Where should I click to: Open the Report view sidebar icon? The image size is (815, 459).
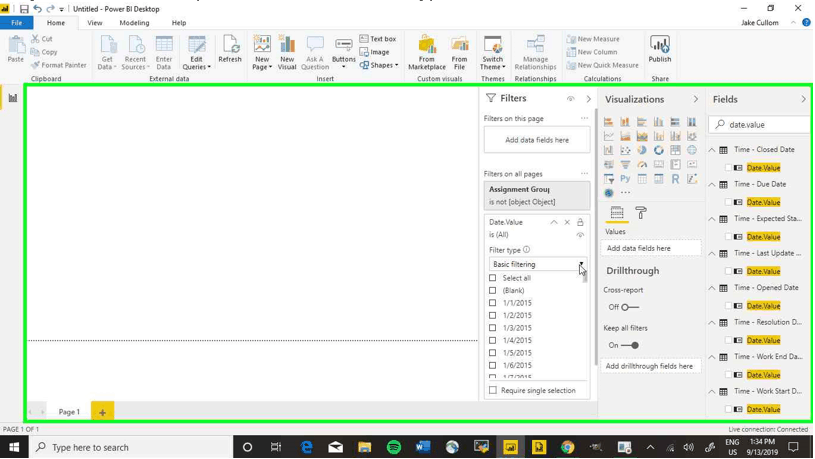pyautogui.click(x=12, y=98)
